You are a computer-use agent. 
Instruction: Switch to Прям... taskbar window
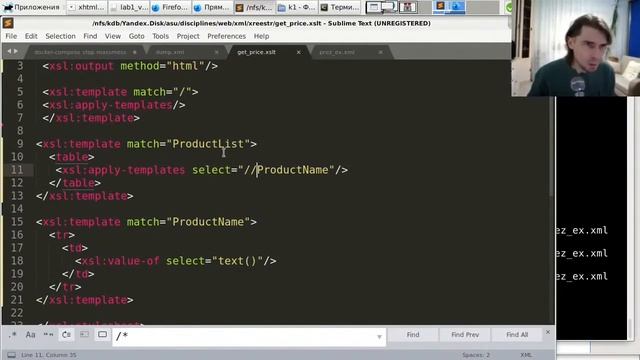212,7
